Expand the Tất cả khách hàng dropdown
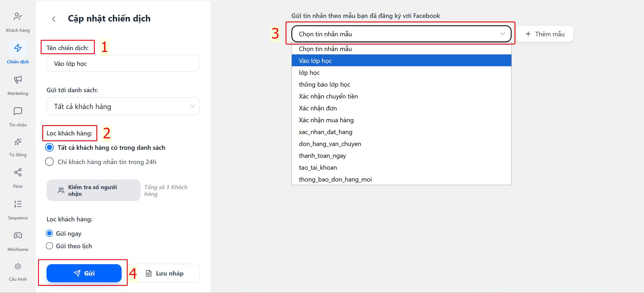The height and width of the screenshot is (293, 644). click(x=123, y=106)
